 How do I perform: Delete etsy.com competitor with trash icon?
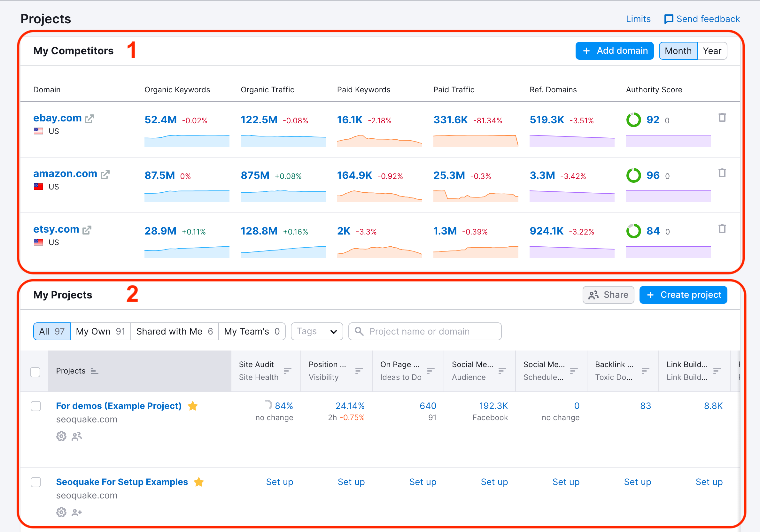722,228
